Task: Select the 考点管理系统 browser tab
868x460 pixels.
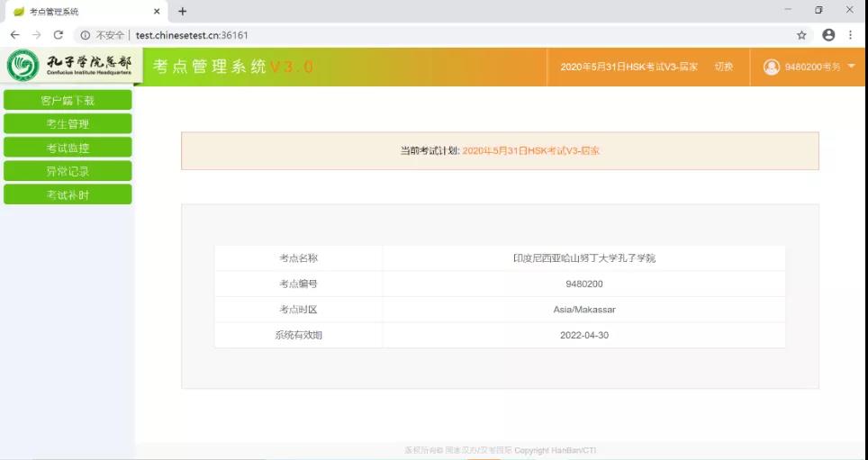Action: [86, 12]
